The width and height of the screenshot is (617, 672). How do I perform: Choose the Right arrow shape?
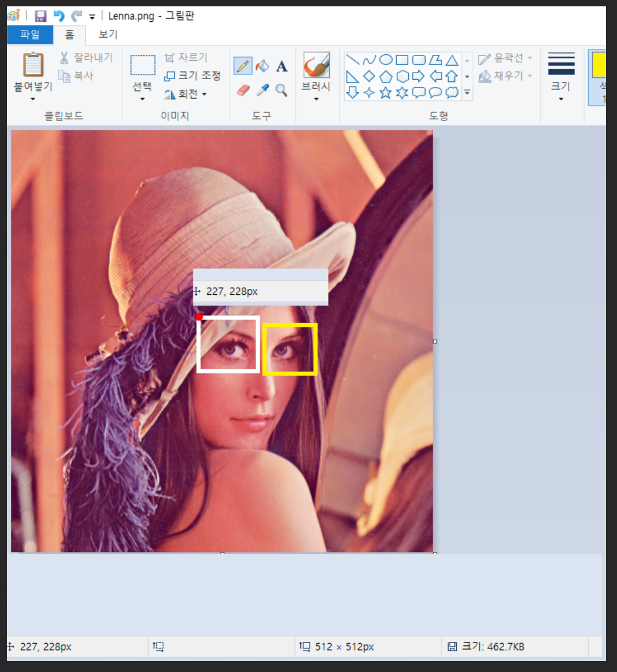(x=418, y=77)
